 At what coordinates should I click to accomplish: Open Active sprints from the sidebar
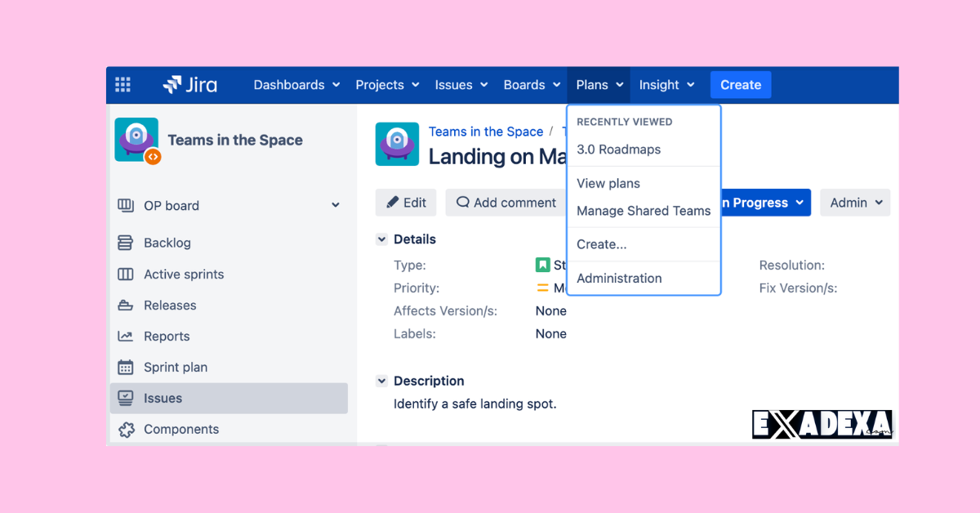pos(126,274)
